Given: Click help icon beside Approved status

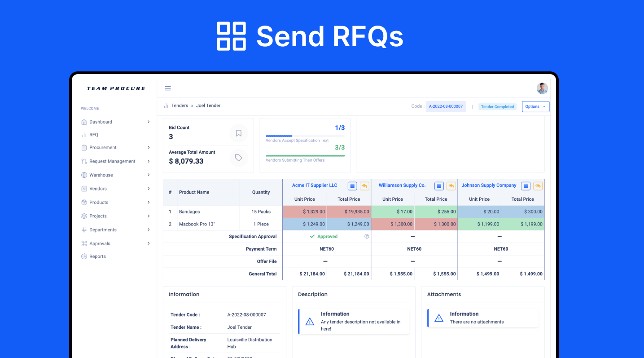Looking at the screenshot, I should [x=367, y=236].
